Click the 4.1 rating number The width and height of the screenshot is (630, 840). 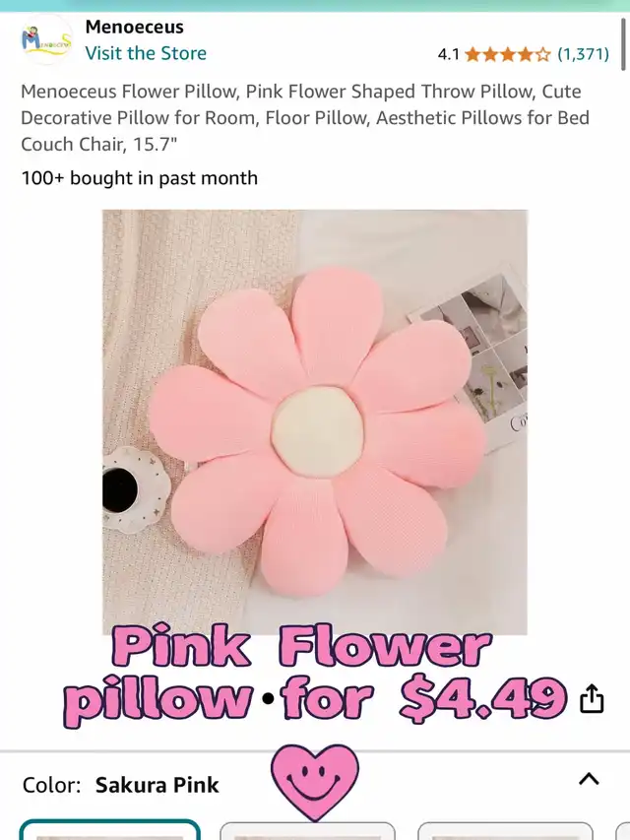[449, 54]
